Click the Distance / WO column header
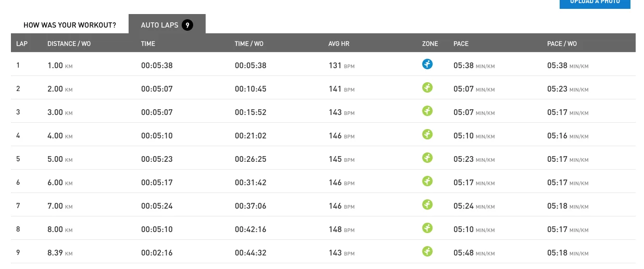This screenshot has height=269, width=644. (x=69, y=44)
